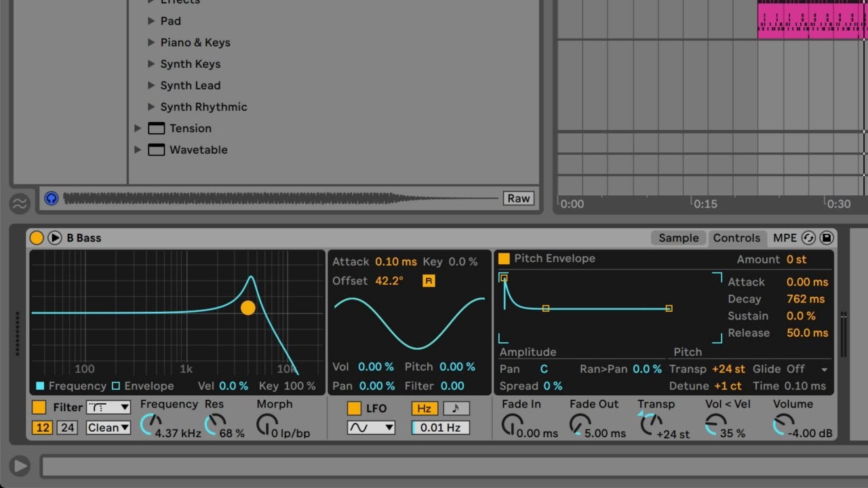
Task: Open the Clean filter circuit dropdown
Action: [108, 428]
